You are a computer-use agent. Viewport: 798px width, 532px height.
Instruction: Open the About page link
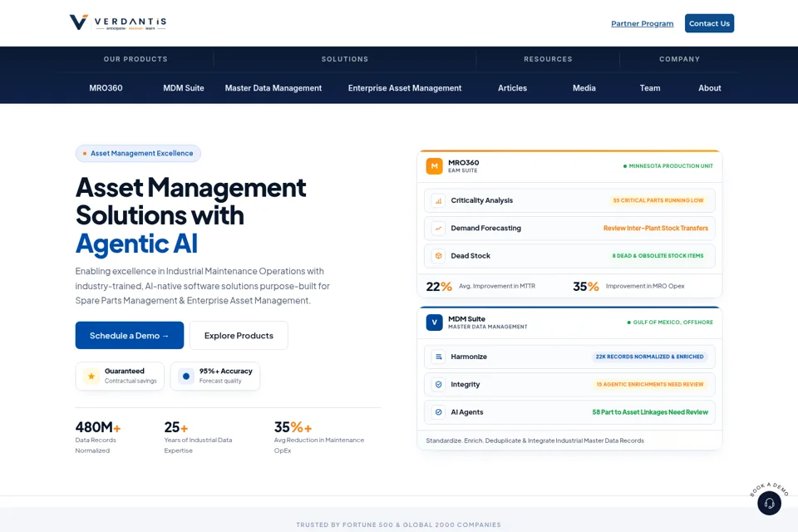(709, 88)
